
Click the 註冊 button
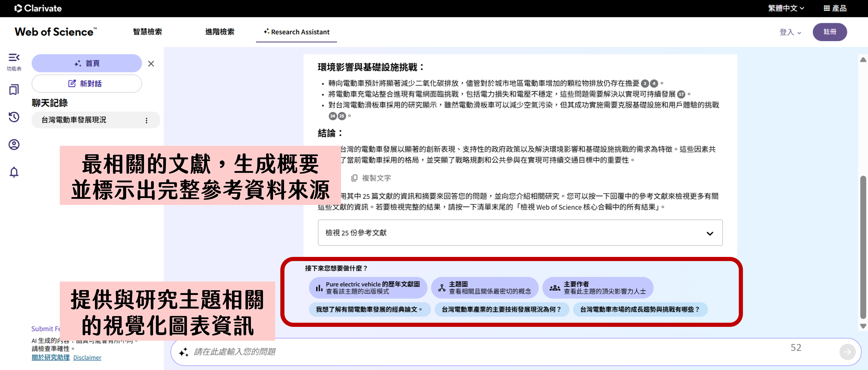[x=830, y=32]
